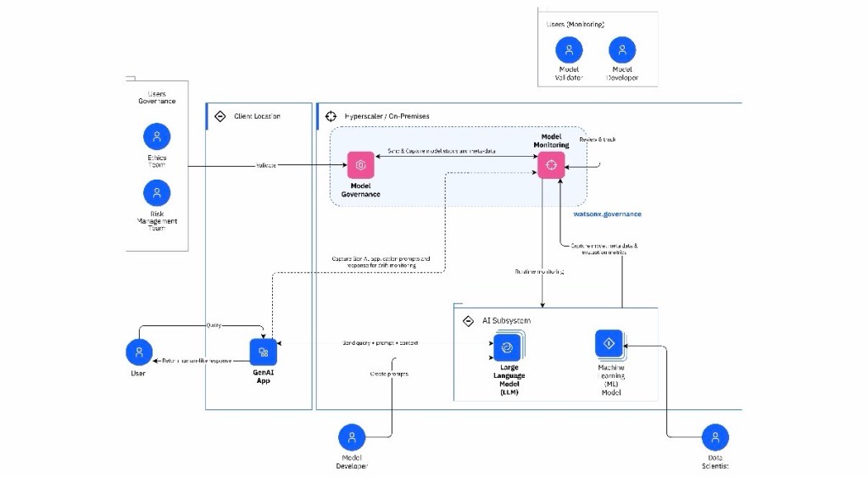Viewport: 868px width, 477px height.
Task: Click the GenAI App icon
Action: pos(264,352)
